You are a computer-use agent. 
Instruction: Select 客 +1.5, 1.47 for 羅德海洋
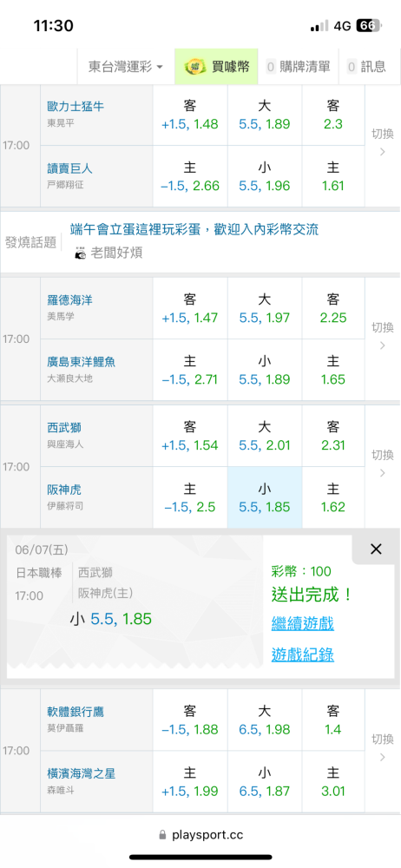click(x=190, y=308)
